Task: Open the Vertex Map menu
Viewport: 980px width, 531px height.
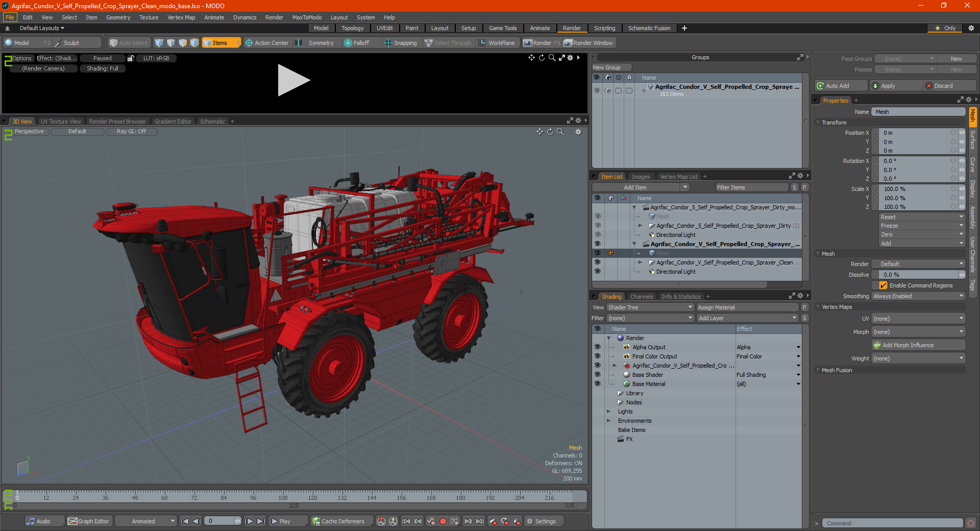Action: pos(181,17)
